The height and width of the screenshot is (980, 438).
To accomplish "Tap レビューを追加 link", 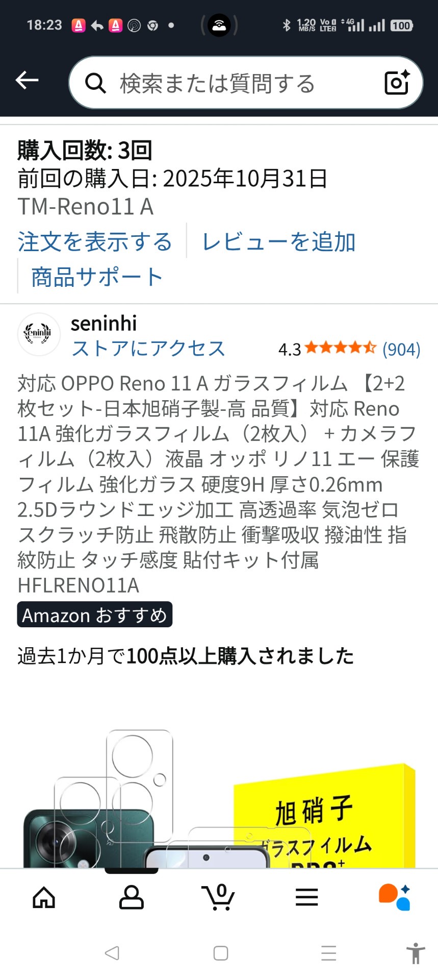I will pyautogui.click(x=278, y=242).
